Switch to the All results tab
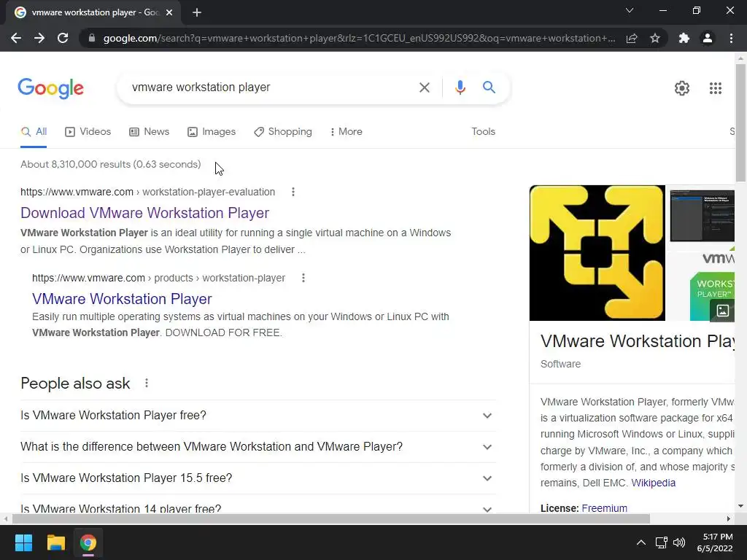 click(x=34, y=131)
